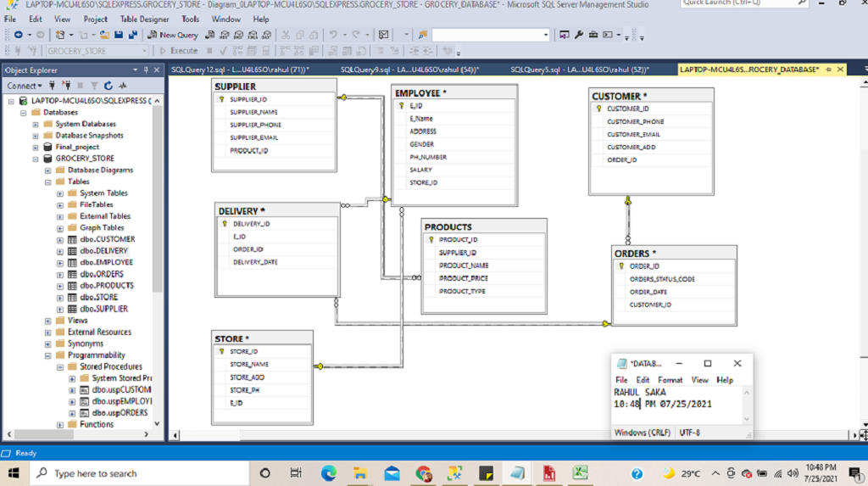This screenshot has width=868, height=486.
Task: Select the Synonyms folder in the tree
Action: pos(86,344)
